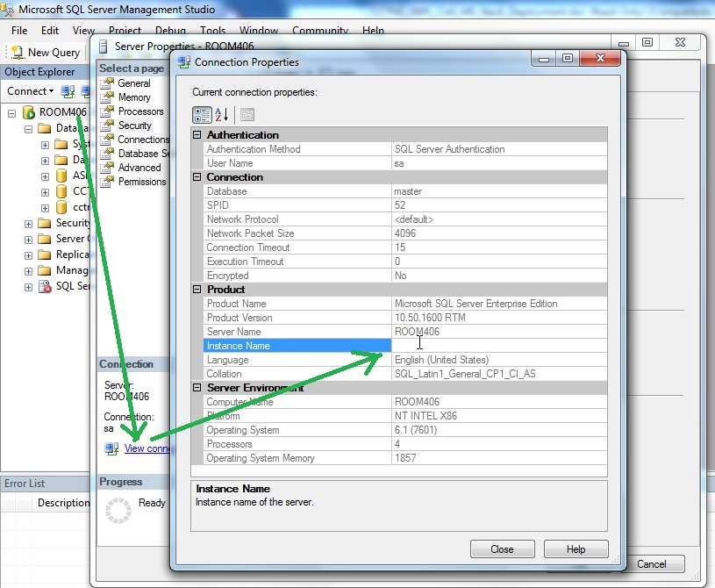Click the Security page icon
Screen dimensions: 715x588
tap(107, 125)
